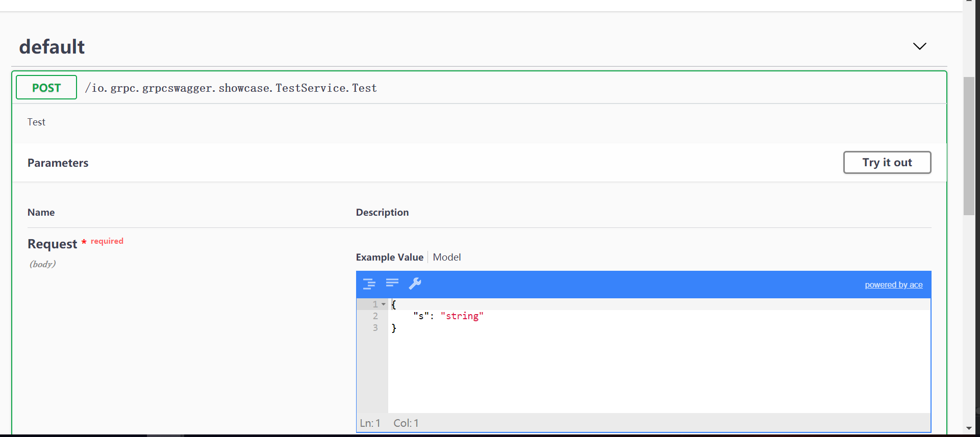Click the scrollbar up arrow
Screen dimensions: 980x437
pos(969,2)
